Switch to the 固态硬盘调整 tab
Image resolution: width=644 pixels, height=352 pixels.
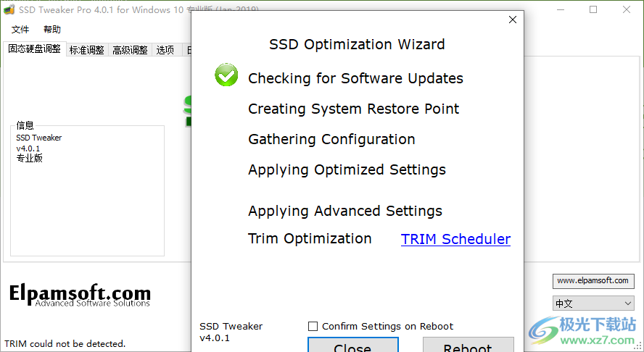pos(35,49)
